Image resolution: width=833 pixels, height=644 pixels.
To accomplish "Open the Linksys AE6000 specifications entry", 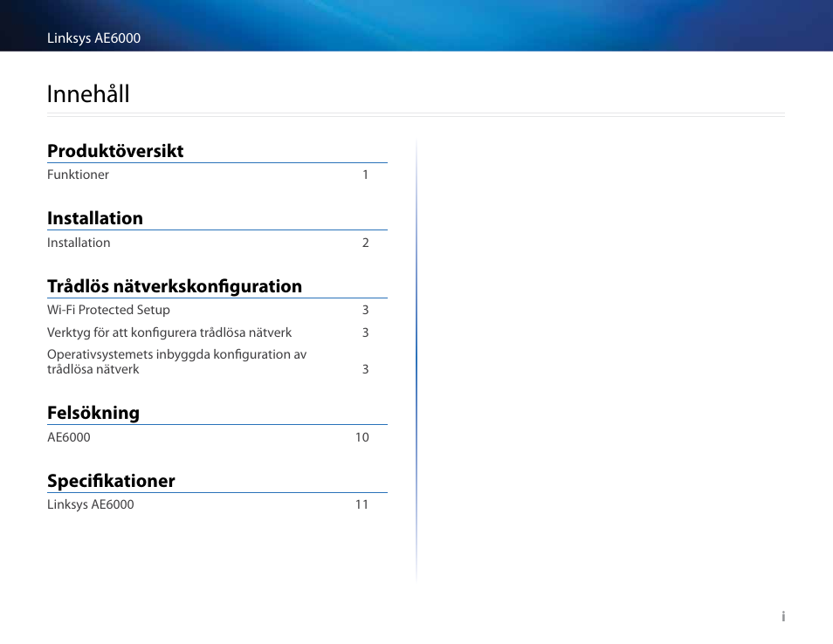I will [x=91, y=505].
